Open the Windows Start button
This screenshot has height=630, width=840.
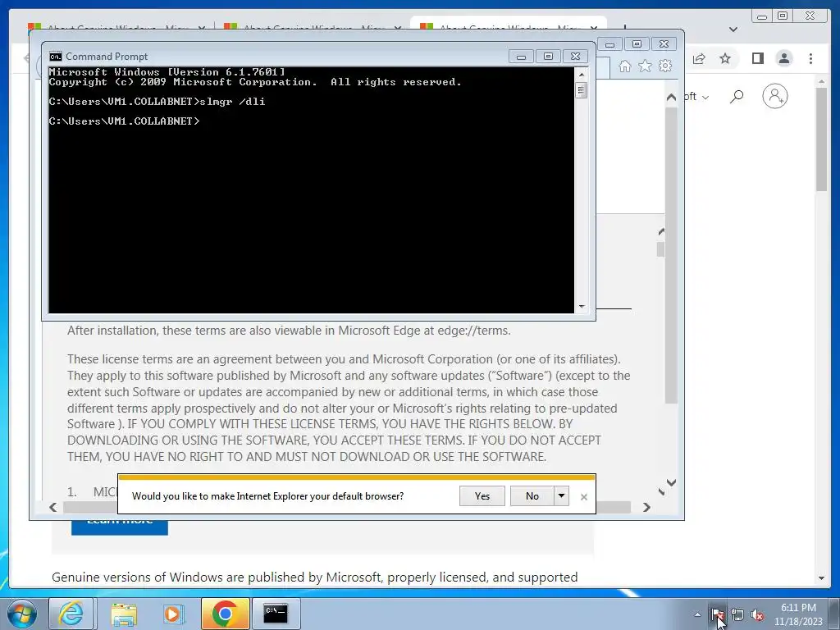tap(21, 614)
